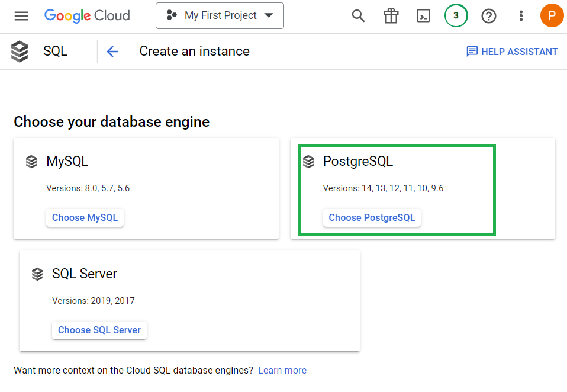Open the three-dot settings menu
Screen dimensions: 567x392
[x=521, y=16]
